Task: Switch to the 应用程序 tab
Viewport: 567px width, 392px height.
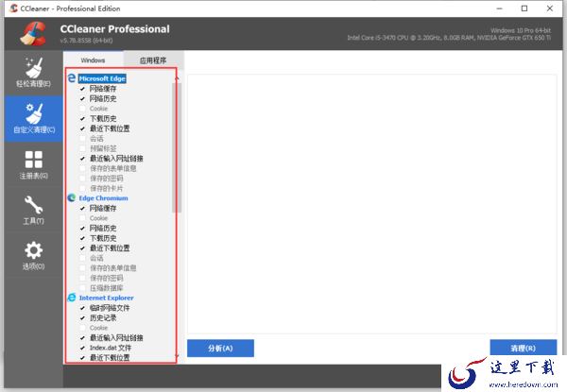Action: tap(153, 60)
